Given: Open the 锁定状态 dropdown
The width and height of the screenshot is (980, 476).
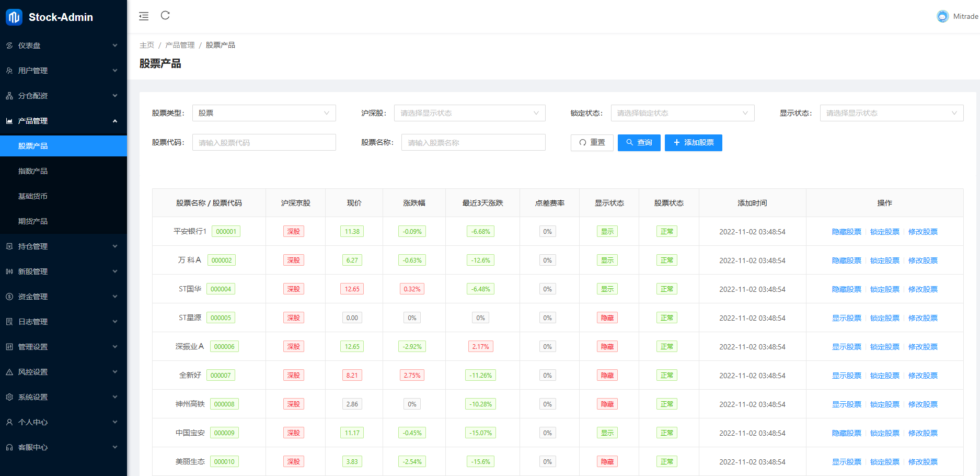Looking at the screenshot, I should pos(683,112).
